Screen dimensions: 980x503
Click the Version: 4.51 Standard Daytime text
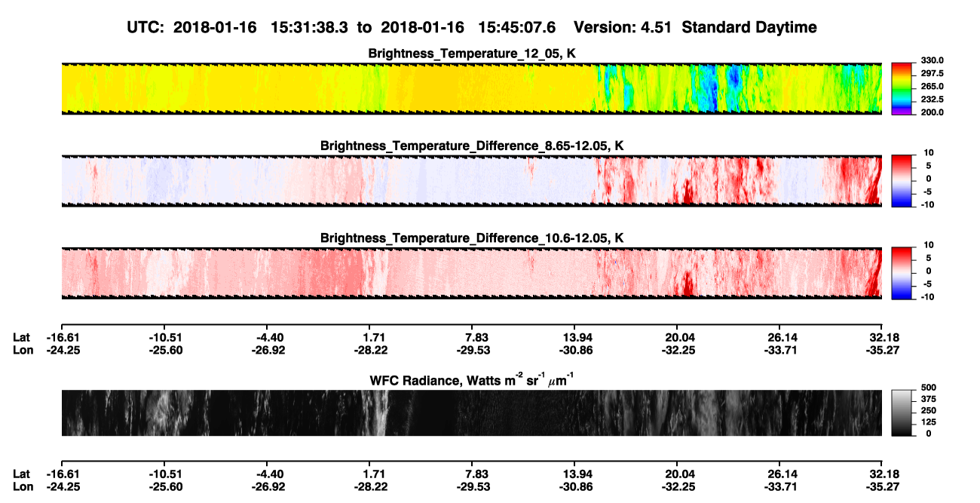(x=695, y=28)
